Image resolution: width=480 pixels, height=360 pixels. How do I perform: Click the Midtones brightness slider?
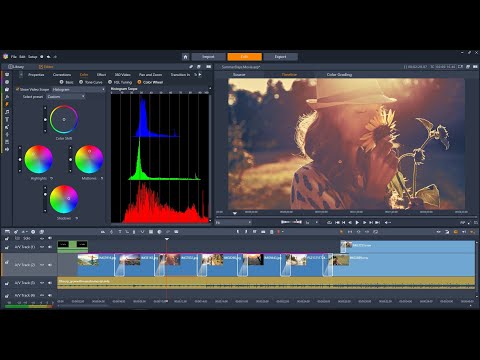70,159
